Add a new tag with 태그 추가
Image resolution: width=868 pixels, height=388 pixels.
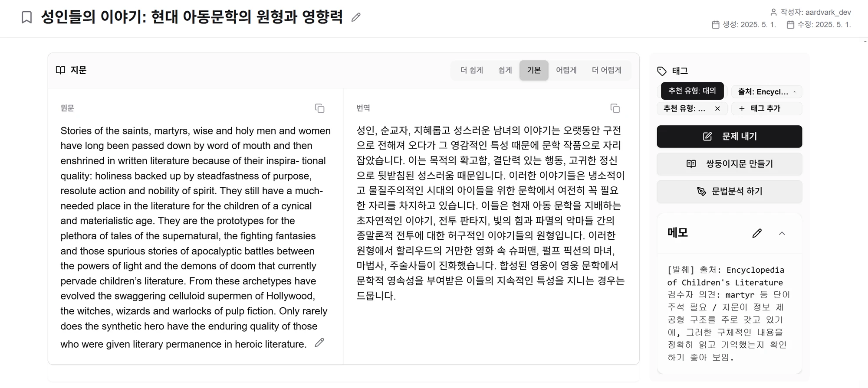pos(766,109)
